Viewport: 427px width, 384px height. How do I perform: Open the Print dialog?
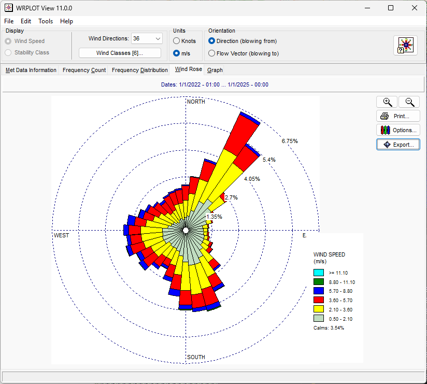(x=398, y=116)
